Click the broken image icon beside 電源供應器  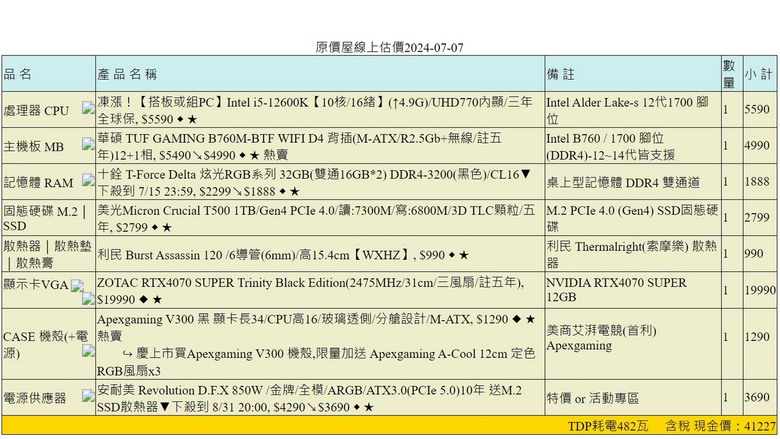coord(88,396)
